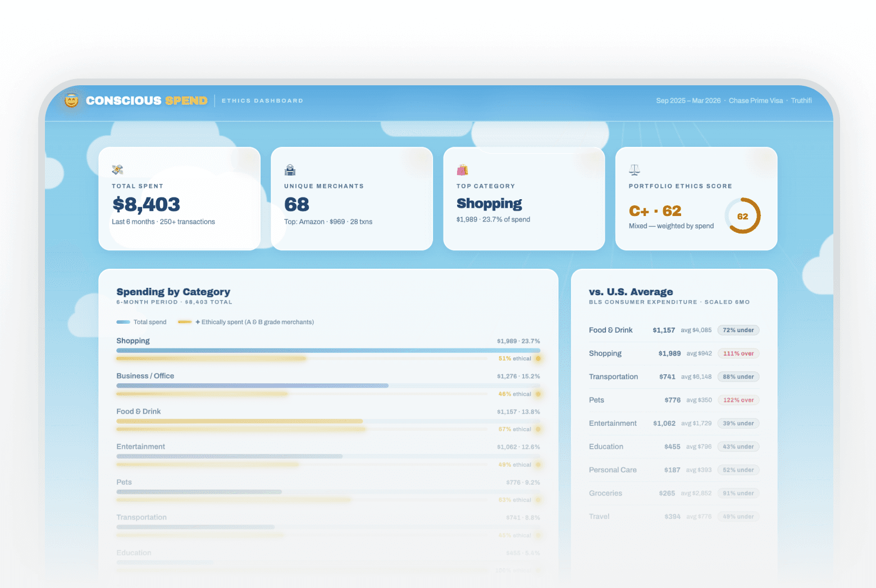
Task: Click the ETHICS DASHBOARD header label
Action: [x=262, y=101]
